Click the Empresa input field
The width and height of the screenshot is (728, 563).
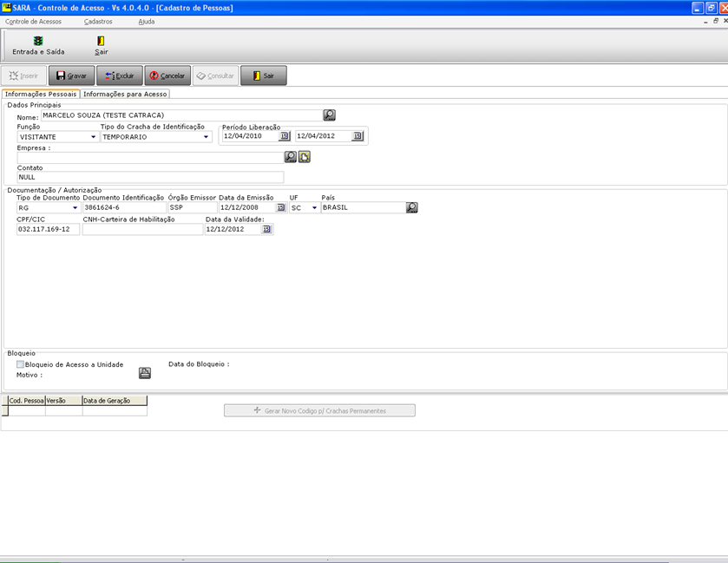150,157
